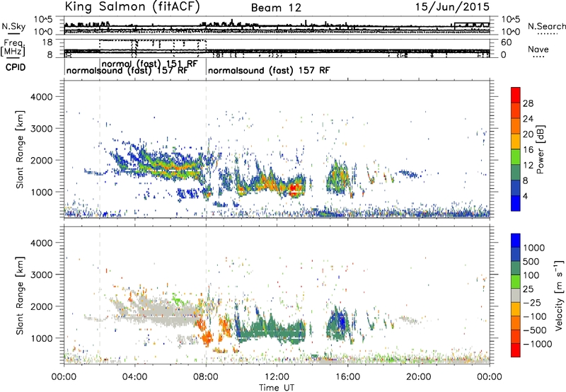This screenshot has width=566, height=392.
Task: Click the red high-power echo near 13:00 UT
Action: pos(294,188)
